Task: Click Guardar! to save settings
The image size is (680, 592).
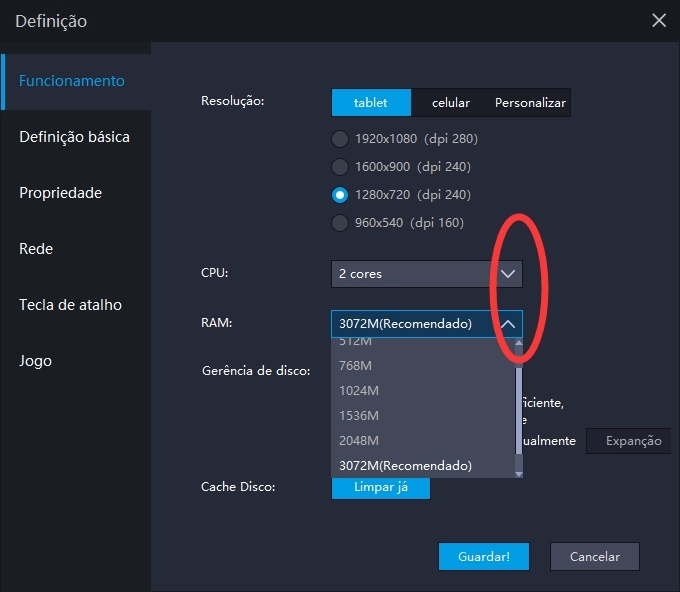Action: coord(484,557)
